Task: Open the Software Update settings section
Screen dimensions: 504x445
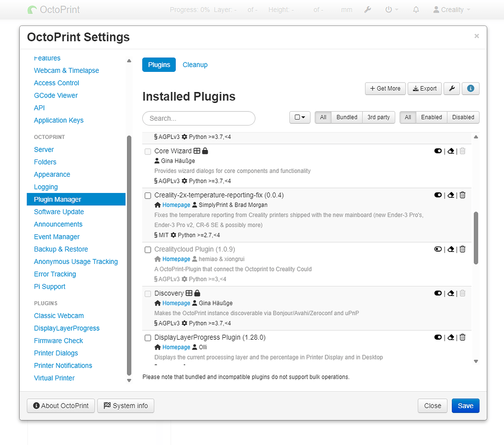Action: click(58, 212)
